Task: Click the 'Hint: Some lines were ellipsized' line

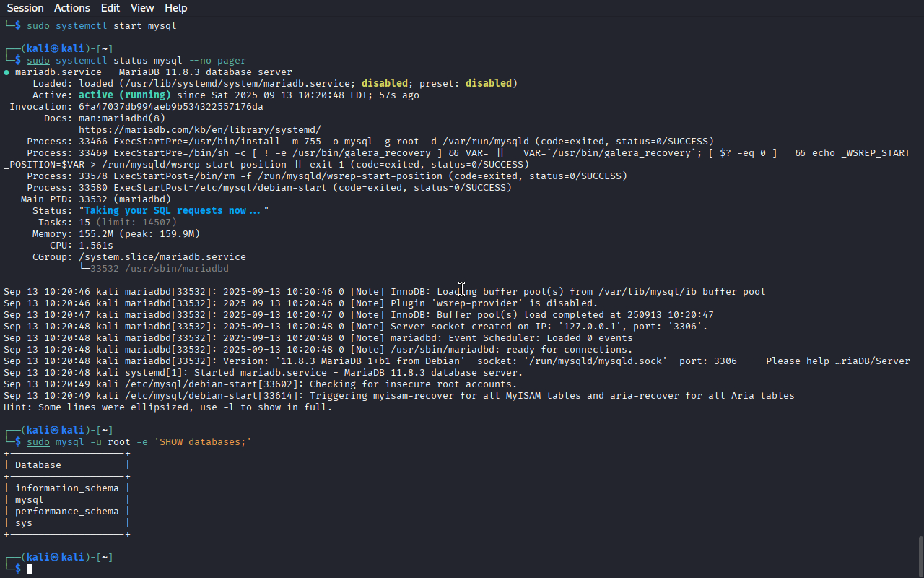Action: 168,407
